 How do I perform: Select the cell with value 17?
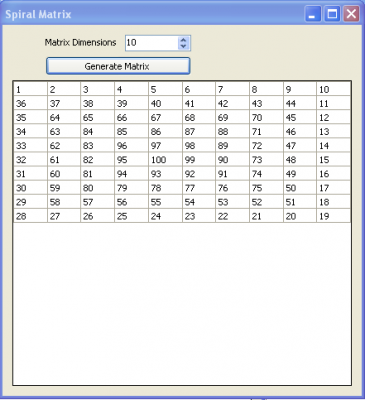pos(333,188)
